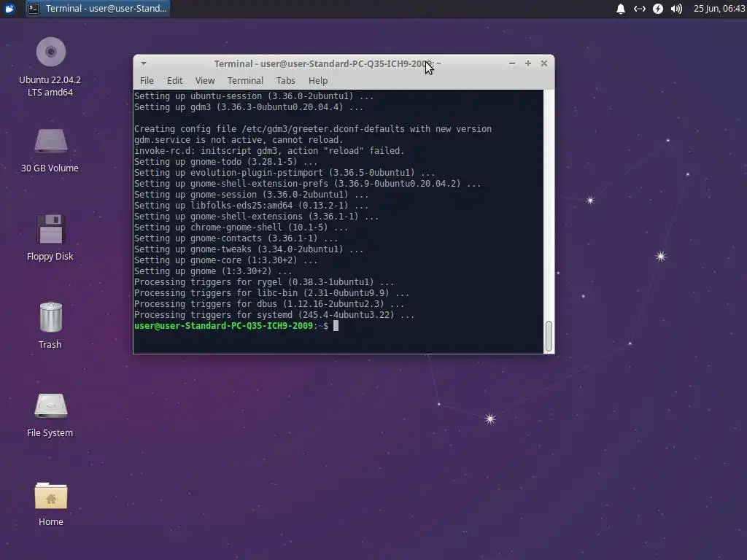Click the 'Setting up gnome-core' line
The image size is (747, 560).
(225, 260)
